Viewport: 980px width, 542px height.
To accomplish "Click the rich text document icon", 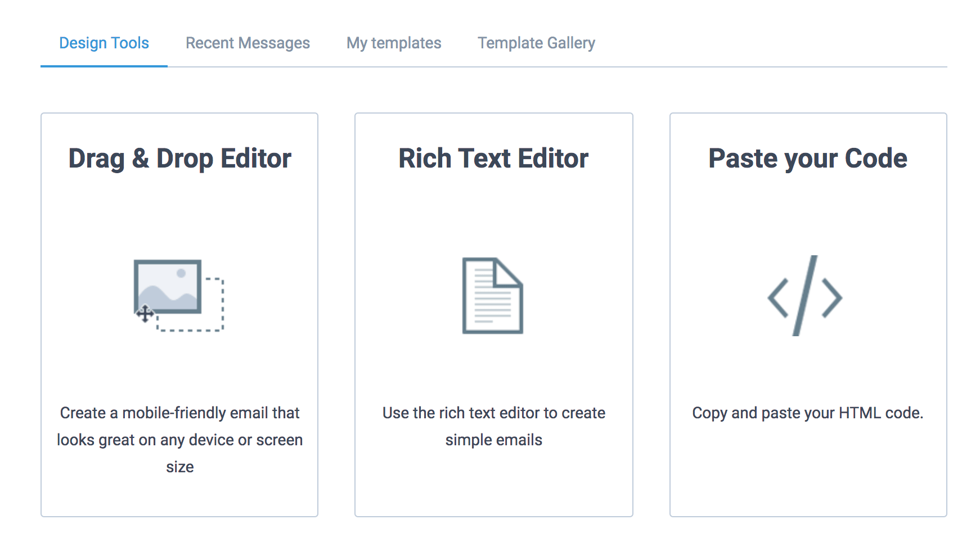I will (493, 296).
